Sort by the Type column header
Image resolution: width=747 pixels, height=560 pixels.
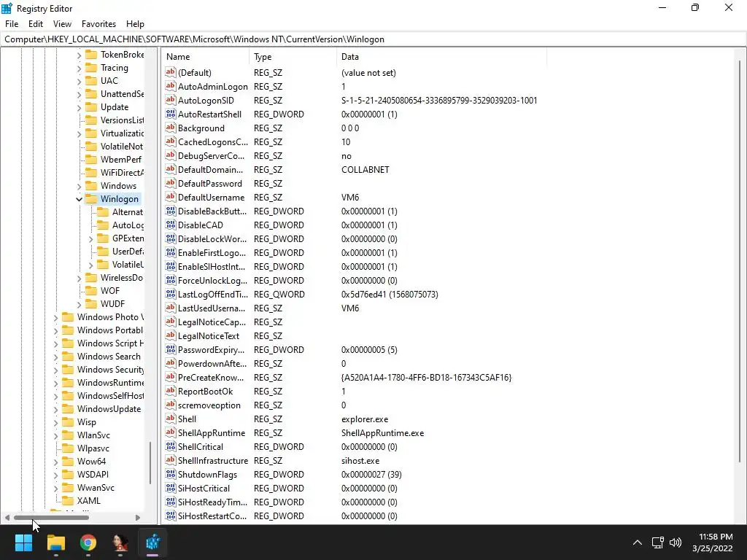pyautogui.click(x=293, y=57)
